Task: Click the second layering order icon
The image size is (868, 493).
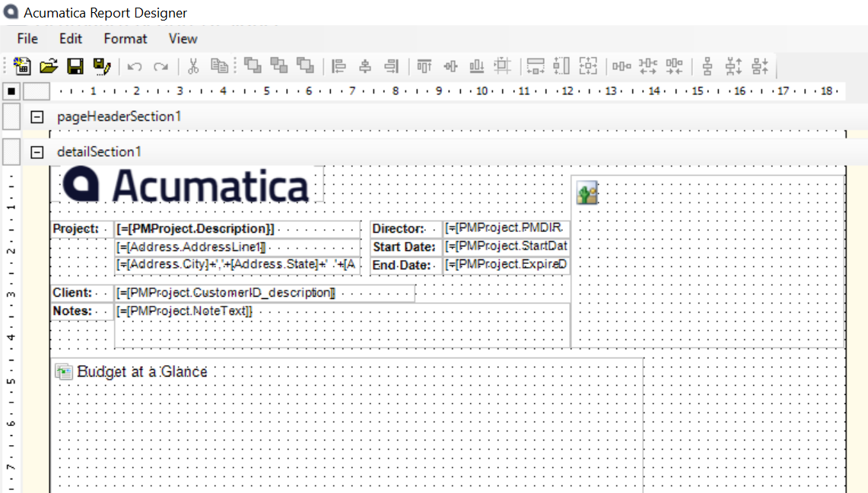Action: (x=279, y=66)
